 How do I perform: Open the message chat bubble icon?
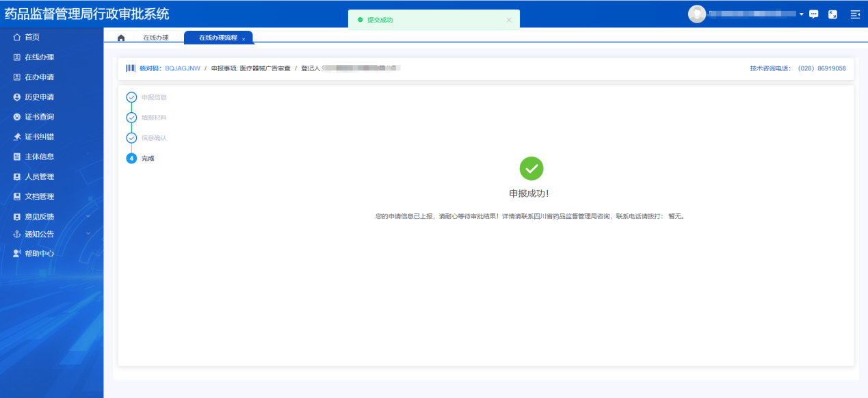coord(814,14)
